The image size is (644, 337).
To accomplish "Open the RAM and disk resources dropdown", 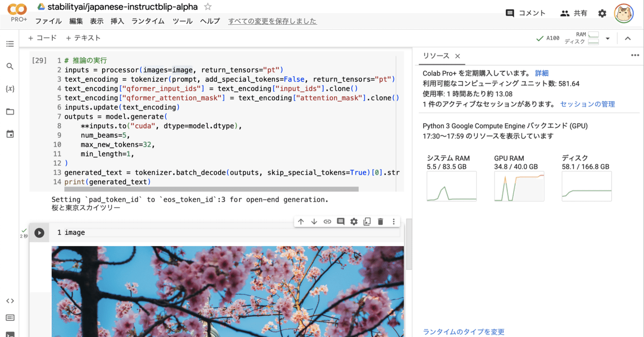I will click(606, 37).
